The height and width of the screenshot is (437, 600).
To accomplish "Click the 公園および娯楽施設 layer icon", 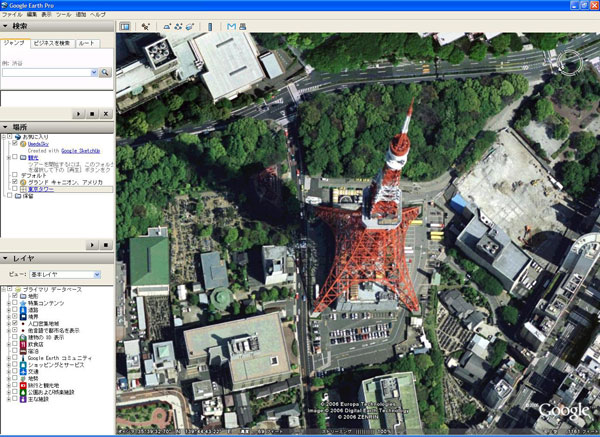I will (x=23, y=392).
